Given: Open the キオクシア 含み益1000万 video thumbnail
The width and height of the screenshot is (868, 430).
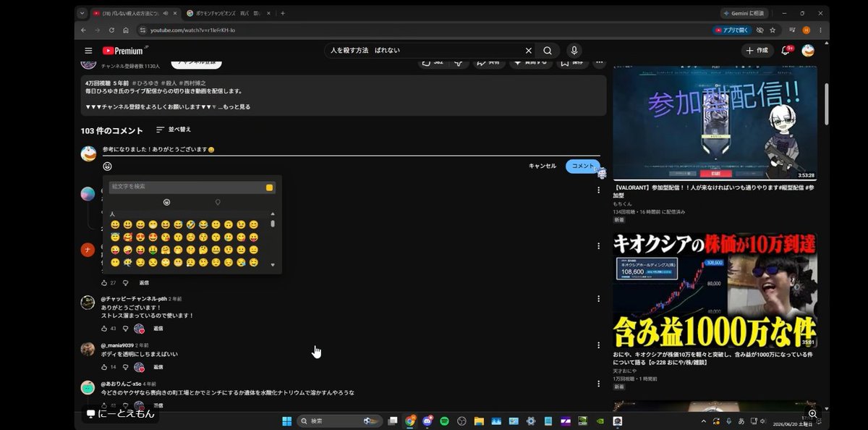Looking at the screenshot, I should [x=715, y=290].
